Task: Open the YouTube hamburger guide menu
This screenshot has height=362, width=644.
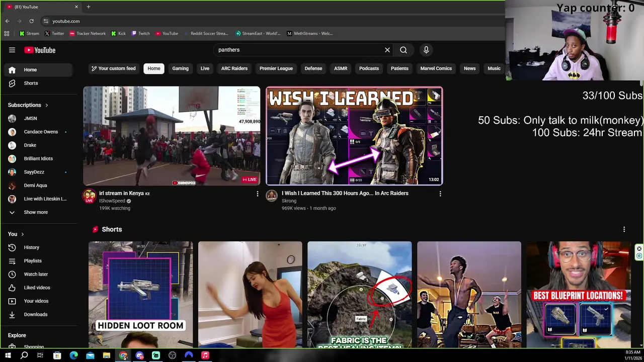Action: (x=12, y=50)
